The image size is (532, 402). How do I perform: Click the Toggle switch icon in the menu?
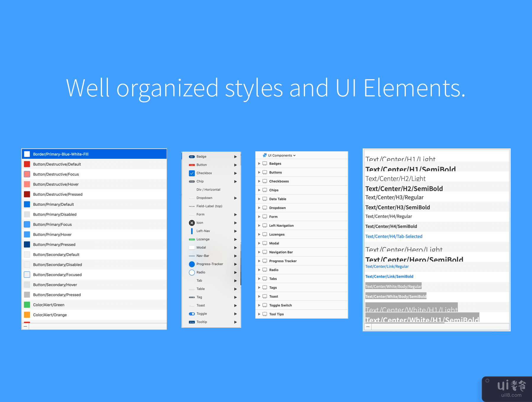192,314
